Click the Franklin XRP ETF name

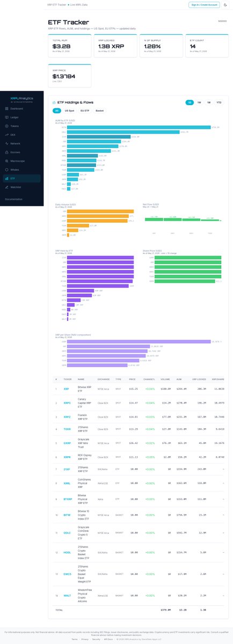tap(84, 416)
